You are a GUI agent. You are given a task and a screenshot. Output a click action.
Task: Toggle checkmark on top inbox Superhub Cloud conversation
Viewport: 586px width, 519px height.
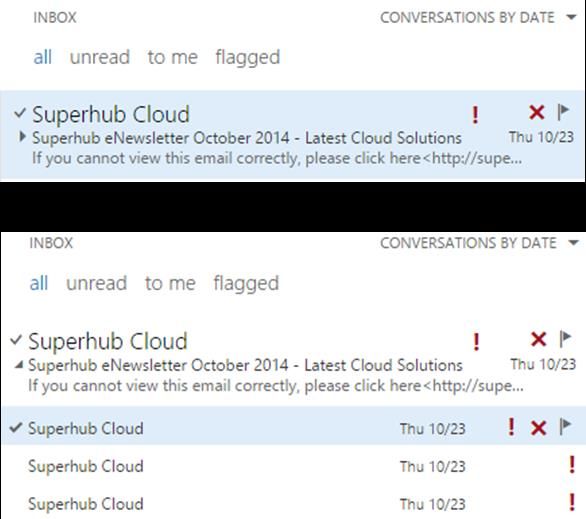tap(20, 112)
